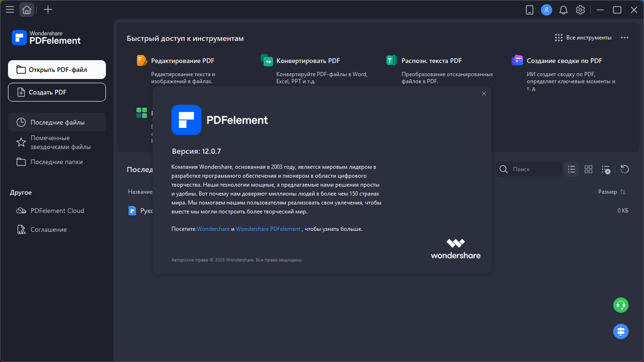The image size is (644, 362).
Task: Open the Все инструменты panel
Action: pos(583,38)
